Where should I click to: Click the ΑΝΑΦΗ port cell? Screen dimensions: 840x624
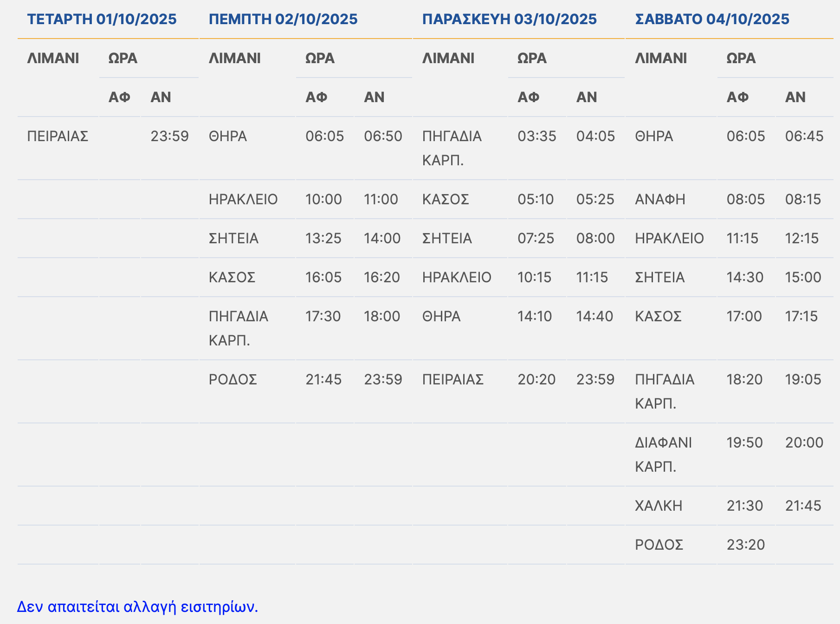click(x=659, y=199)
